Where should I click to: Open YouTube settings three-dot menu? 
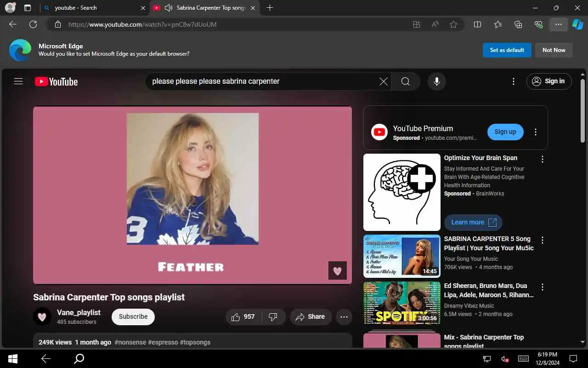[513, 81]
